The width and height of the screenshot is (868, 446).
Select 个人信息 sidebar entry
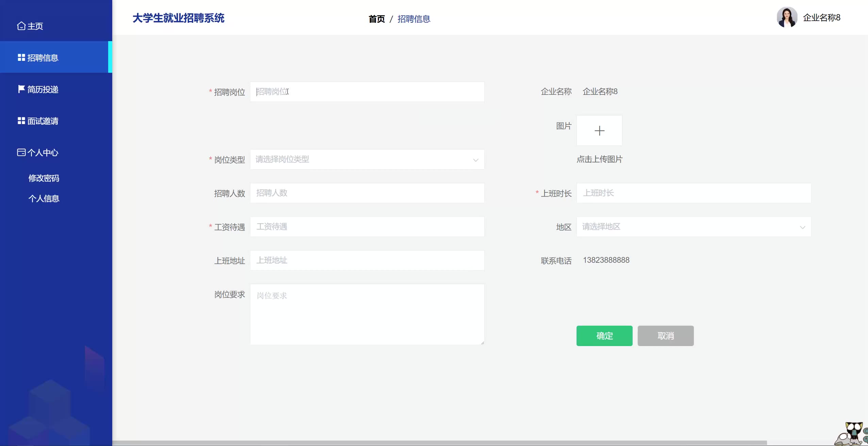point(44,199)
